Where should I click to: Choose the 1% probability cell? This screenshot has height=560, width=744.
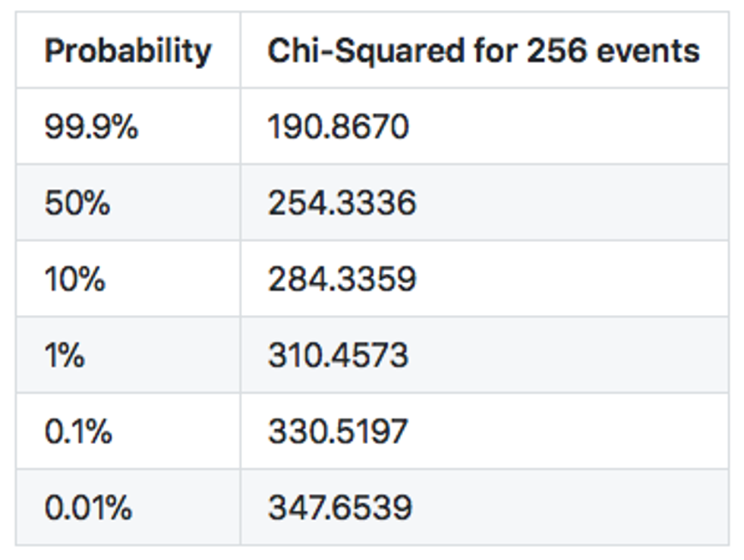65,354
